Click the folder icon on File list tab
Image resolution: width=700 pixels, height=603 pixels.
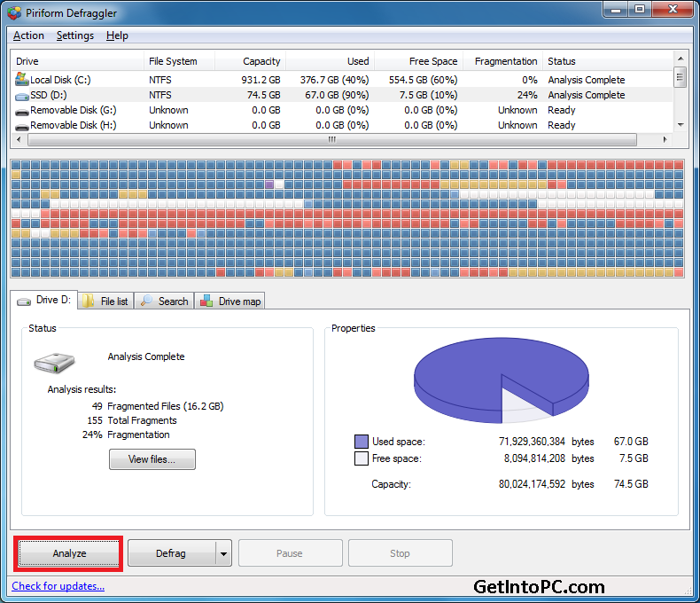[x=89, y=301]
